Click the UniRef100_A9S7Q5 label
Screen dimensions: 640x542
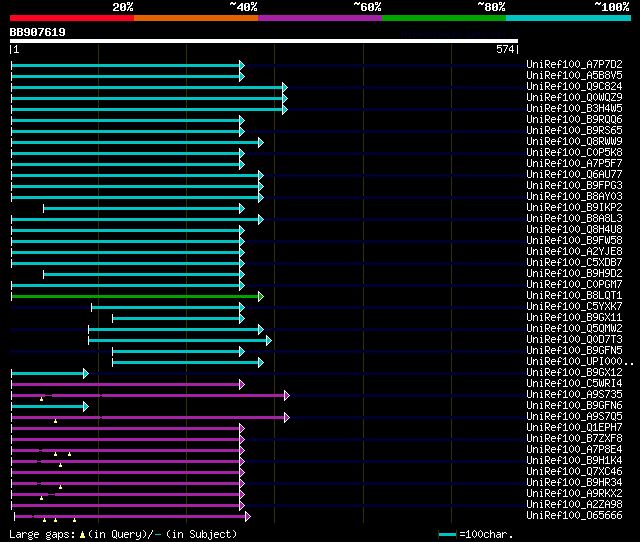click(574, 417)
